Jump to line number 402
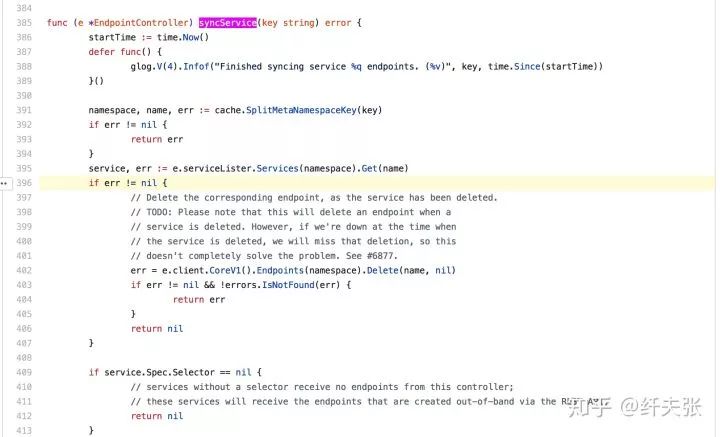Image resolution: width=720 pixels, height=437 pixels. pos(24,270)
